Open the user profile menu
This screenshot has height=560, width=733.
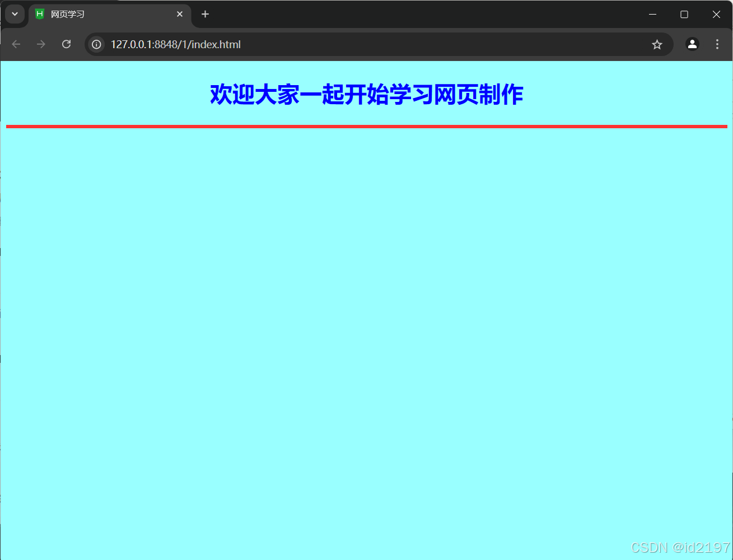(692, 44)
